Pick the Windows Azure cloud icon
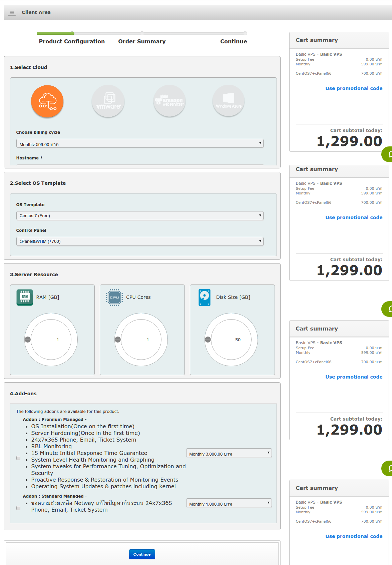 pos(229,101)
